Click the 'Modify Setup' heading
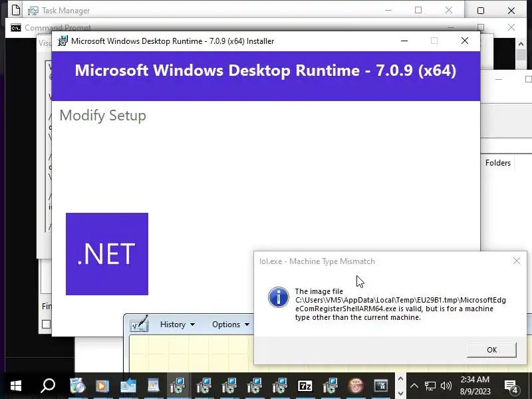The image size is (532, 399). (103, 116)
